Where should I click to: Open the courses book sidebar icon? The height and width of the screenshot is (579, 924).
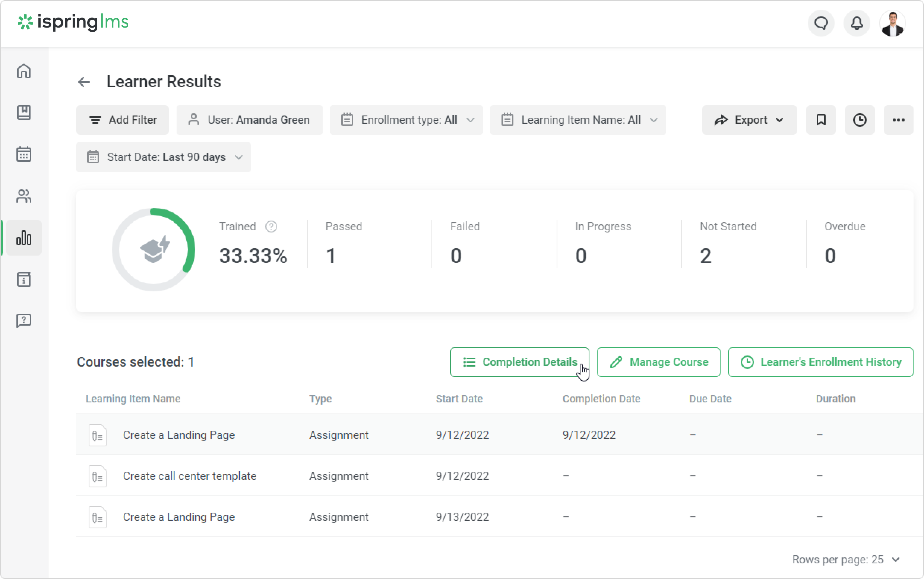[24, 113]
